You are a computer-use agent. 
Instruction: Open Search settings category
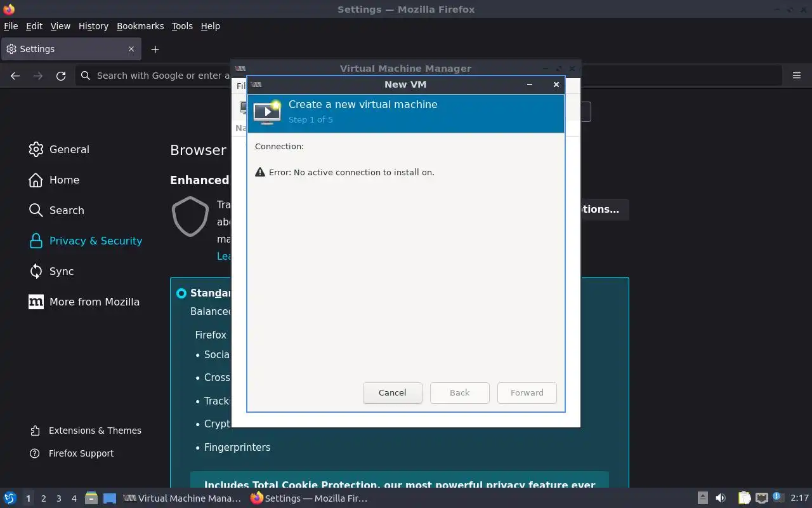[56, 210]
